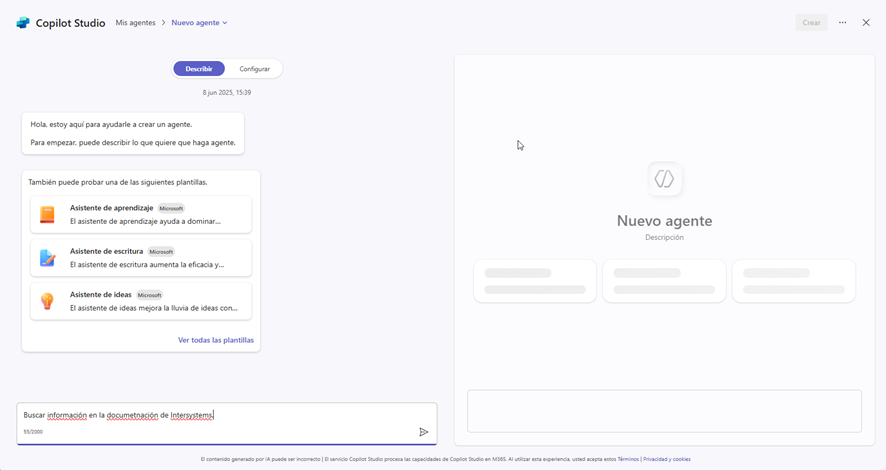The width and height of the screenshot is (886, 470).
Task: Click the Asistente de aprendizaje book icon
Action: coord(47,215)
